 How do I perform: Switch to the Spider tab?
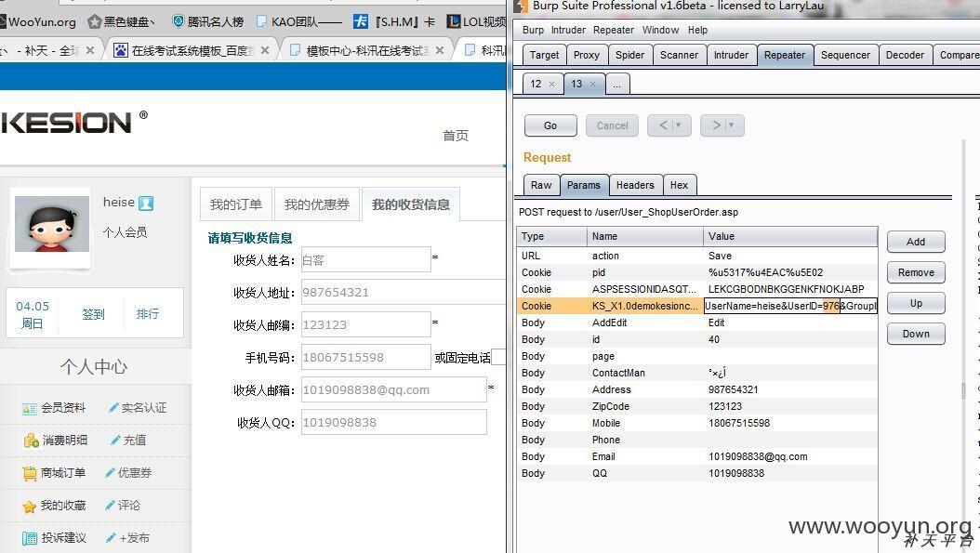pyautogui.click(x=630, y=55)
